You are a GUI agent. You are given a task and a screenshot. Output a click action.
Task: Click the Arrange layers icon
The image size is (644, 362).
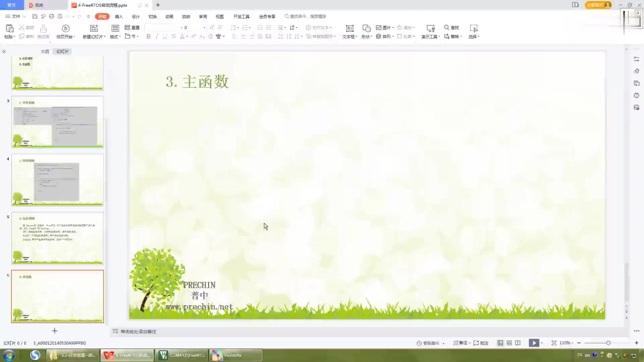(x=379, y=36)
